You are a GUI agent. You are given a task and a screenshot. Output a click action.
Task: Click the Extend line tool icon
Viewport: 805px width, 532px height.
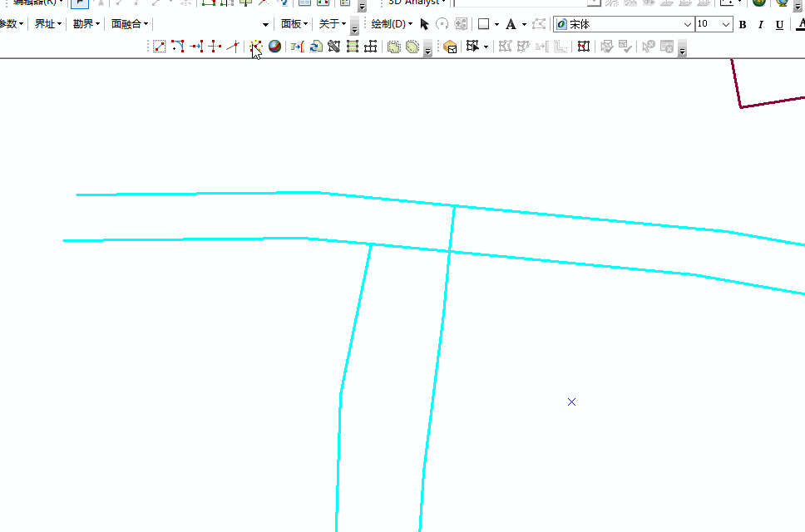196,47
